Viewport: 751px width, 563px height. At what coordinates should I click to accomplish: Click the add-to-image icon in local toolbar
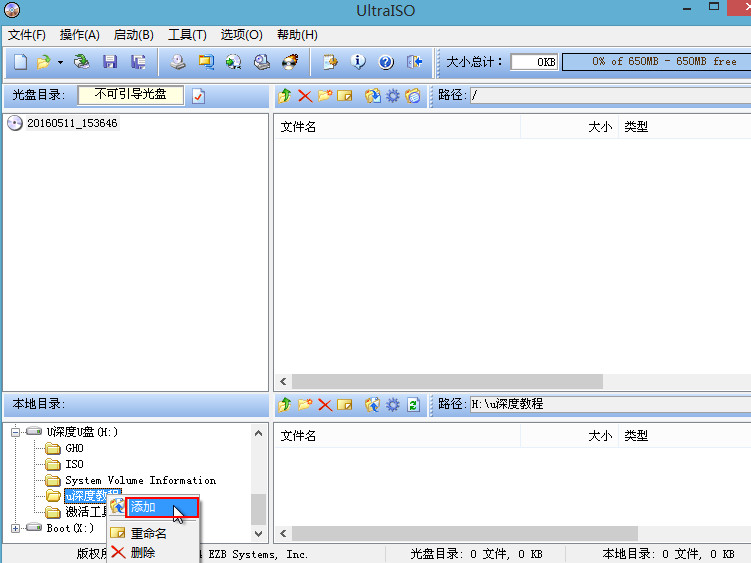point(373,405)
